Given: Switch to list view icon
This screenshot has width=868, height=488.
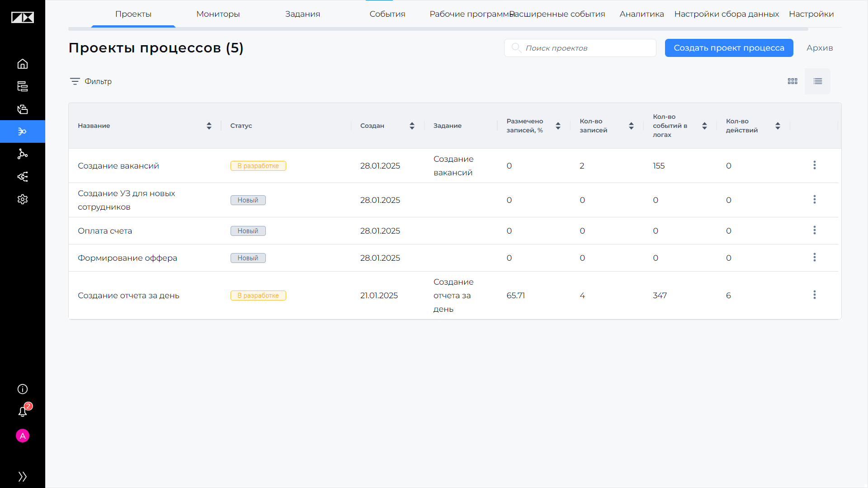Looking at the screenshot, I should click(817, 81).
